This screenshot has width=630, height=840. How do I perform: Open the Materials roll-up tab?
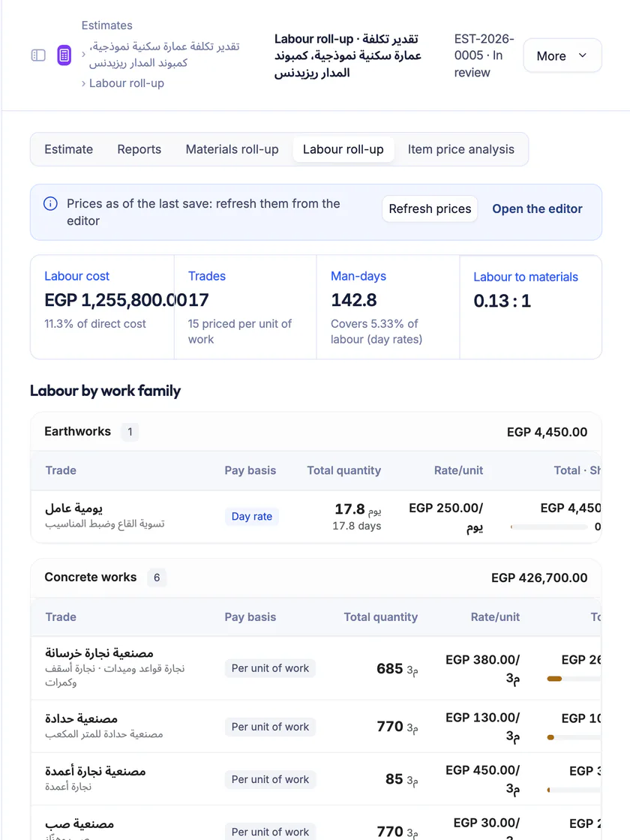coord(232,149)
